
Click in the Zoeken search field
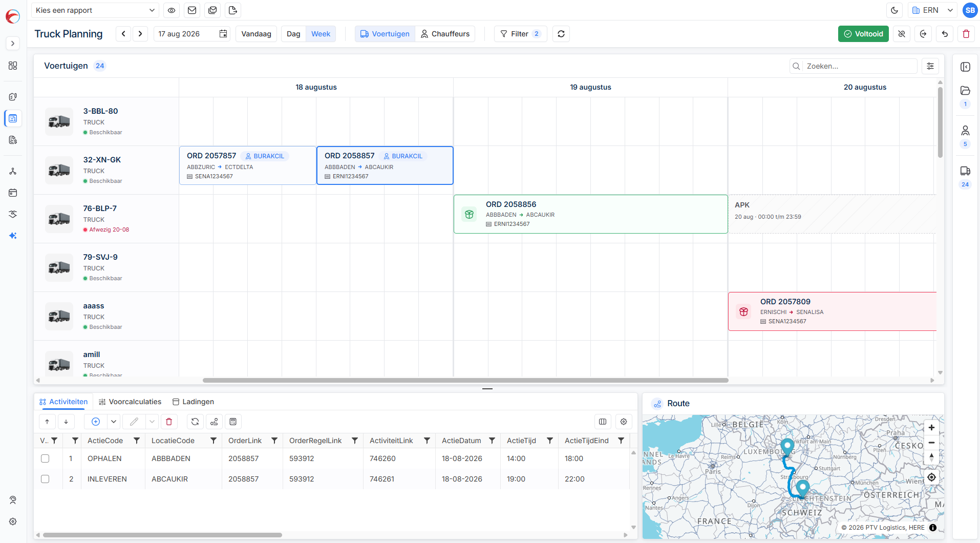point(854,66)
